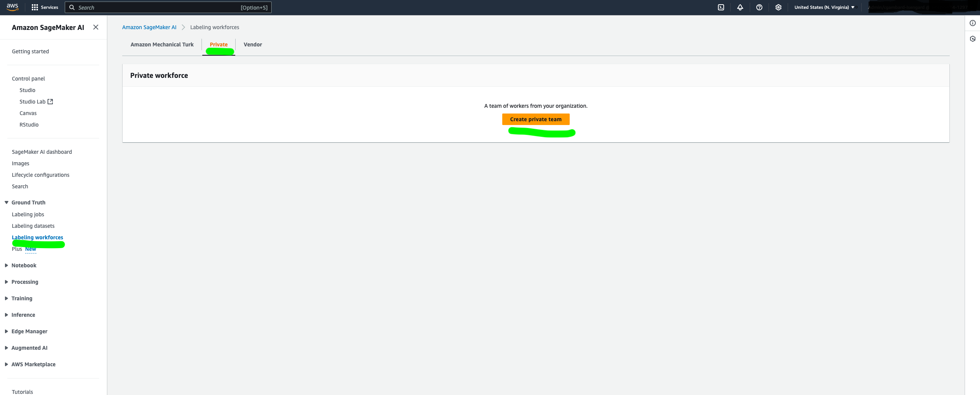The width and height of the screenshot is (980, 395).
Task: Expand the Edge Manager section
Action: tap(7, 331)
